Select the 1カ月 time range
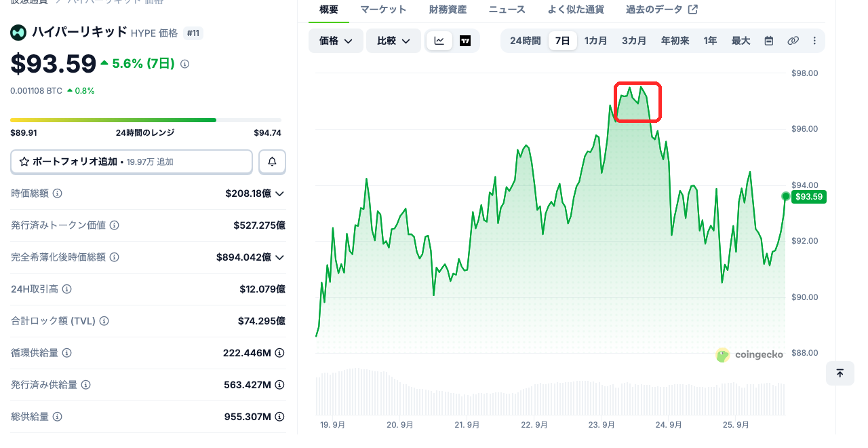 596,41
